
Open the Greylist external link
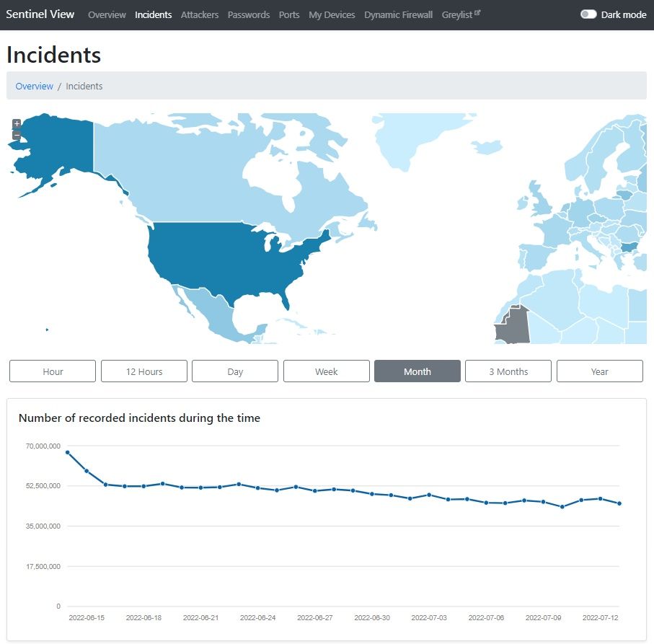461,14
